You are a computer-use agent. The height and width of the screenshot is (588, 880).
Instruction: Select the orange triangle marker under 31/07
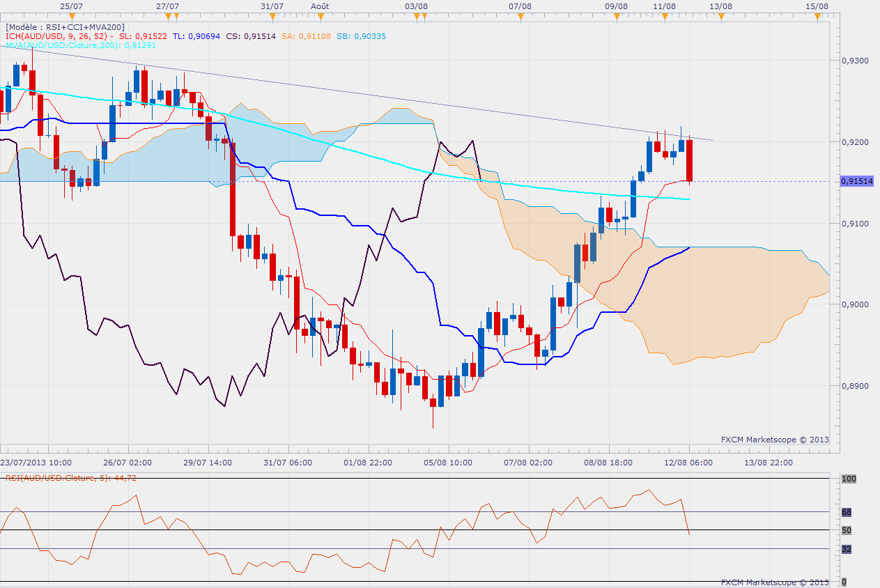(x=272, y=17)
